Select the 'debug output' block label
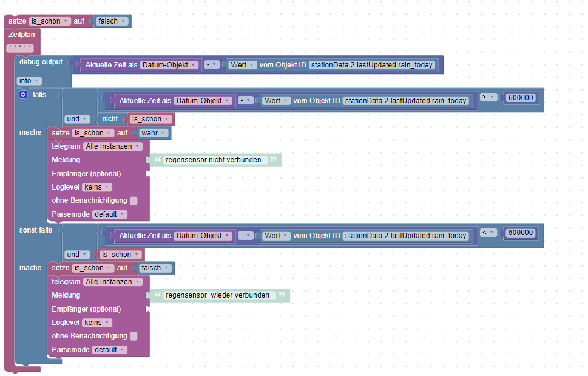Screen dimensions: 588x376 pyautogui.click(x=41, y=62)
